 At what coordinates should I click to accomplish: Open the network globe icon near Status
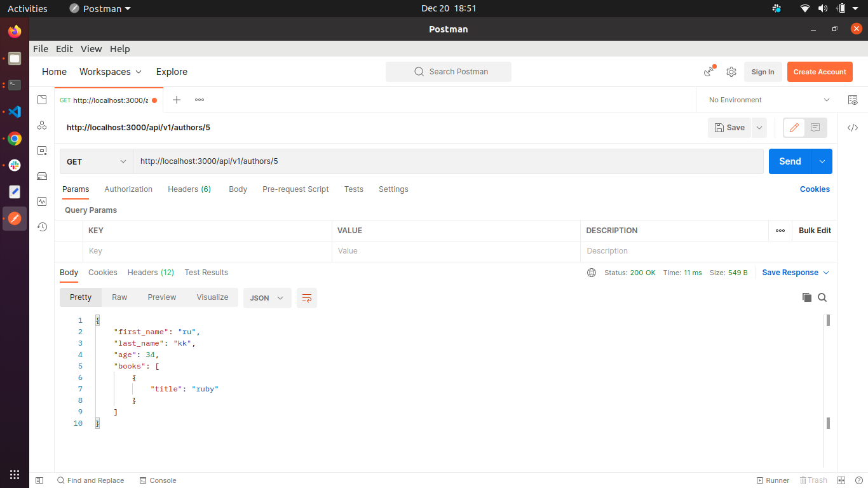592,273
